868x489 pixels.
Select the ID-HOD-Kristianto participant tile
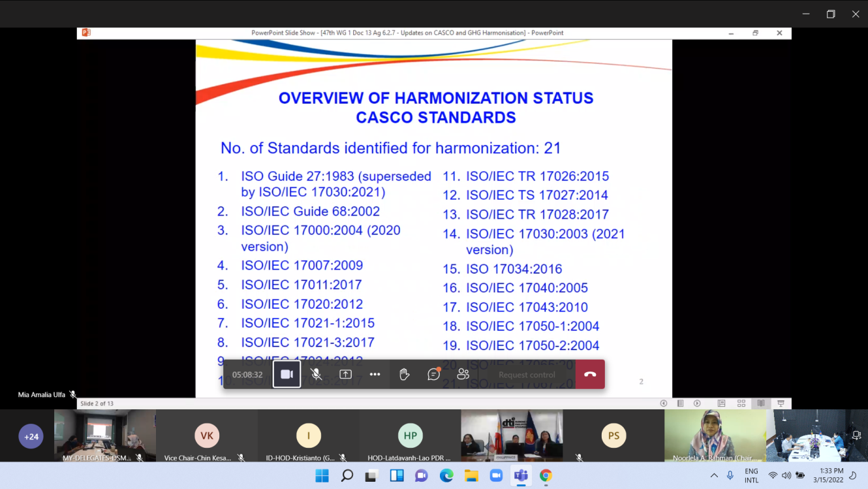(x=308, y=435)
